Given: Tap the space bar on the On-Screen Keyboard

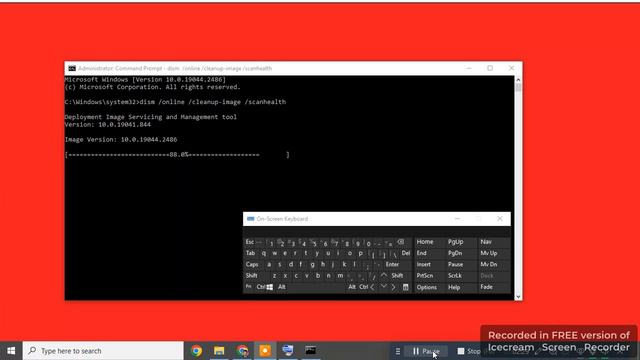Looking at the screenshot, I should click(x=317, y=287).
